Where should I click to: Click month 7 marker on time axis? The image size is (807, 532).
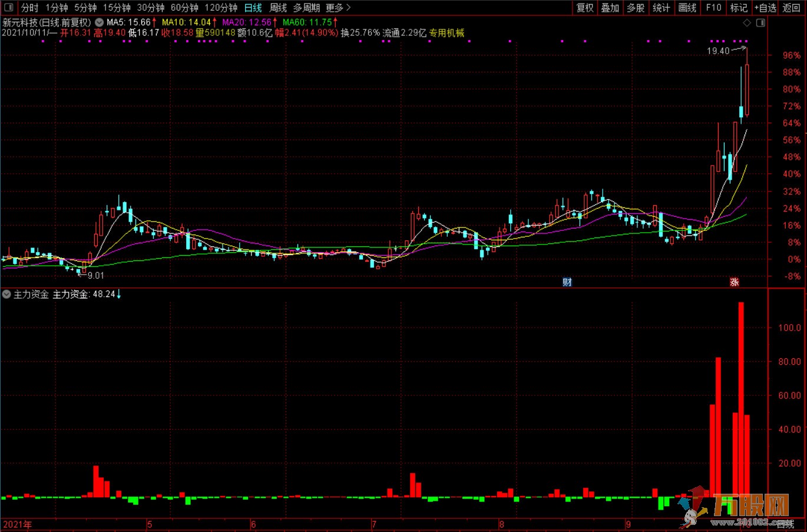(374, 524)
